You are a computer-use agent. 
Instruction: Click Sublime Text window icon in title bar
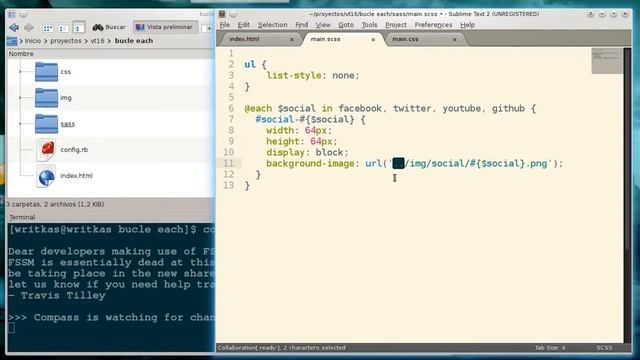[x=222, y=14]
